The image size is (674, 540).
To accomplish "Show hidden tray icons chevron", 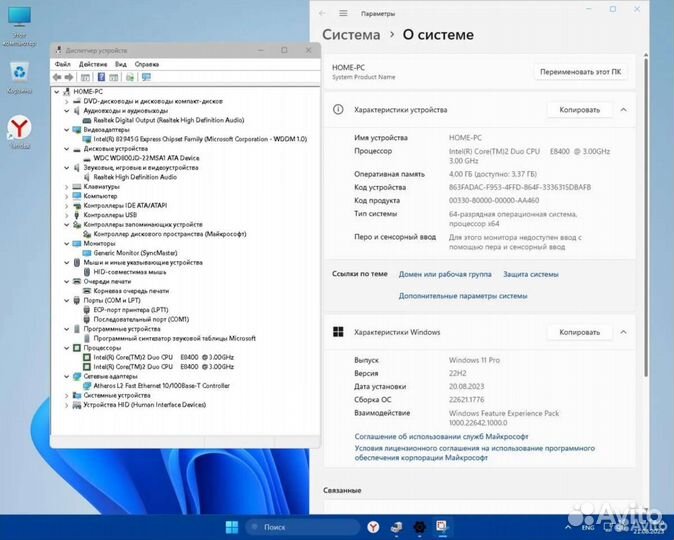I will point(568,527).
